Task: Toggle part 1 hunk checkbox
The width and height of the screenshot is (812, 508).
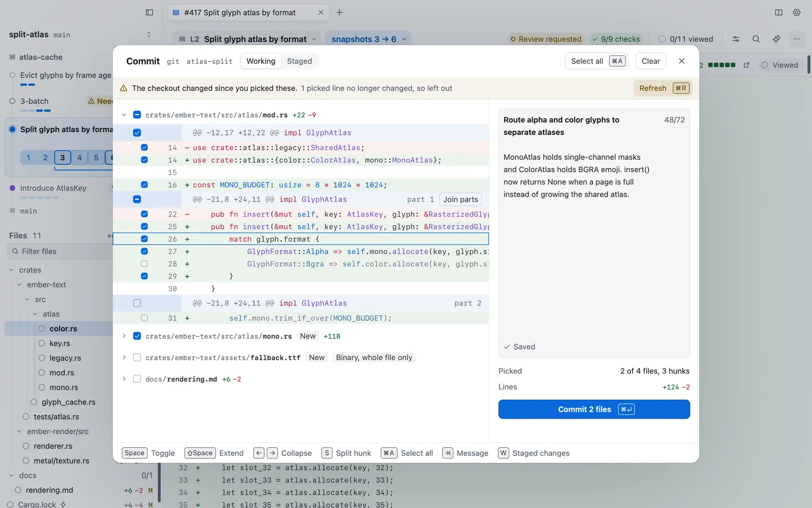Action: 137,199
